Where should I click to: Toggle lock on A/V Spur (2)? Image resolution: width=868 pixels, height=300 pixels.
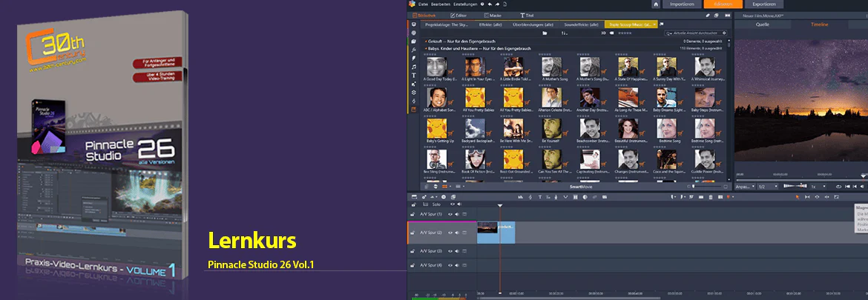(x=412, y=233)
